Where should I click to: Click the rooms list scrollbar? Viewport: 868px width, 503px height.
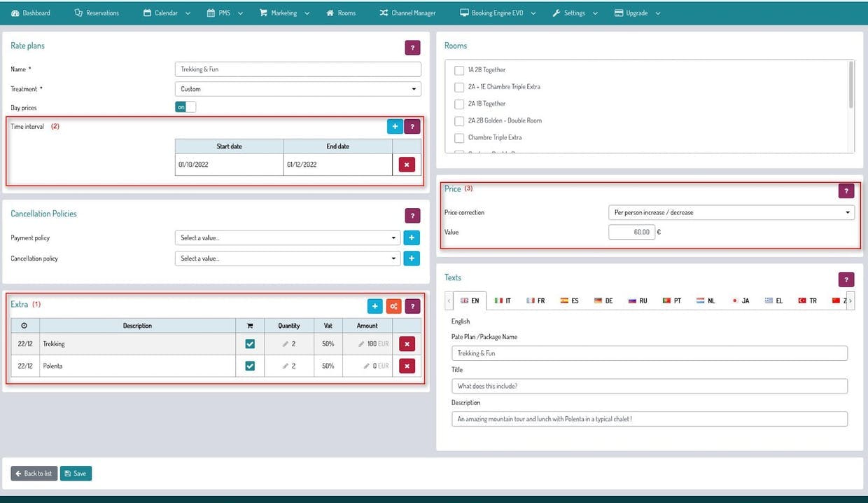click(851, 84)
